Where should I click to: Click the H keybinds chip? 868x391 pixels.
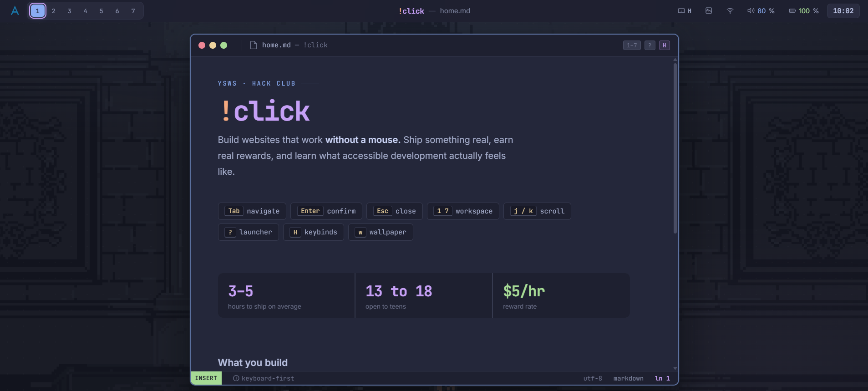point(314,232)
